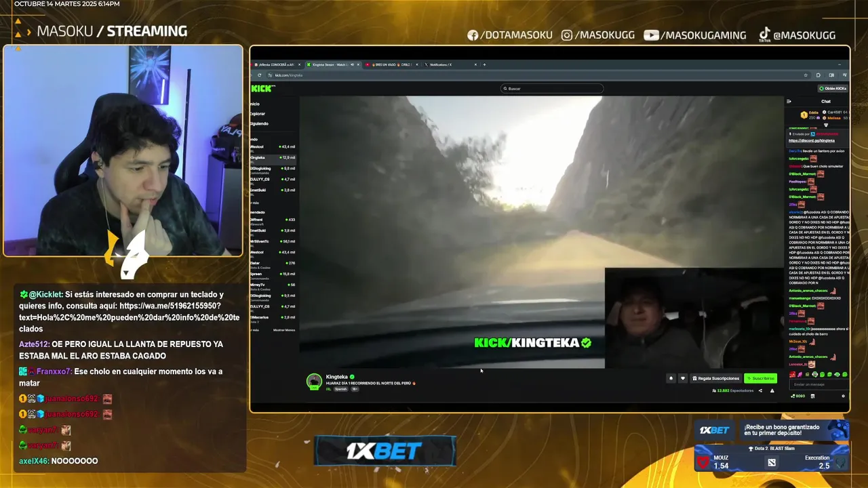This screenshot has height=488, width=868.
Task: Share the stream using share icon
Action: [760, 390]
